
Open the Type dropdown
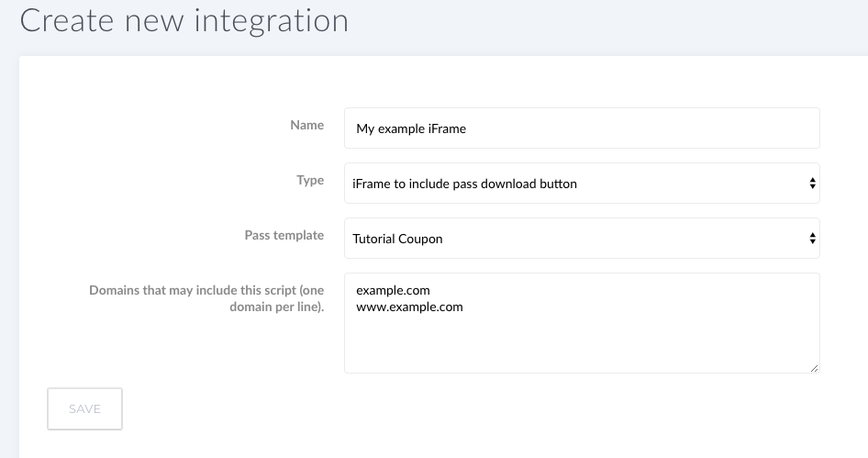point(582,184)
